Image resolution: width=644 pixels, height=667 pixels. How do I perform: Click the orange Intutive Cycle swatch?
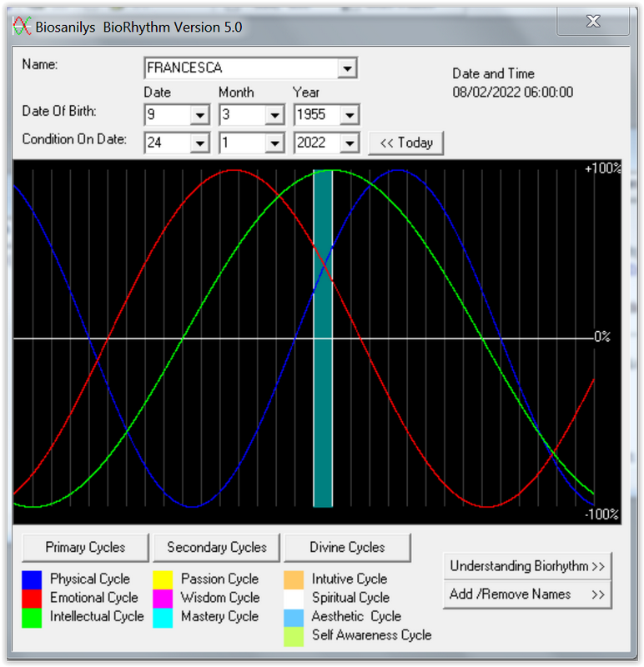pyautogui.click(x=294, y=579)
